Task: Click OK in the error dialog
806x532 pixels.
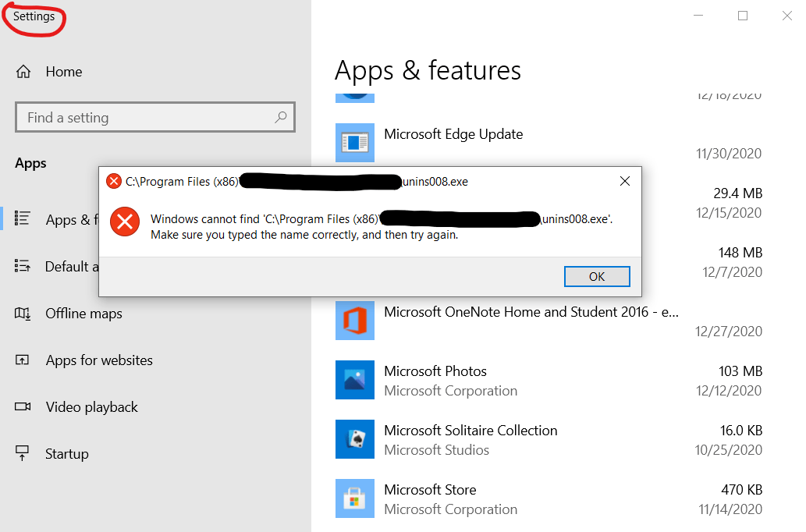Action: click(x=597, y=277)
